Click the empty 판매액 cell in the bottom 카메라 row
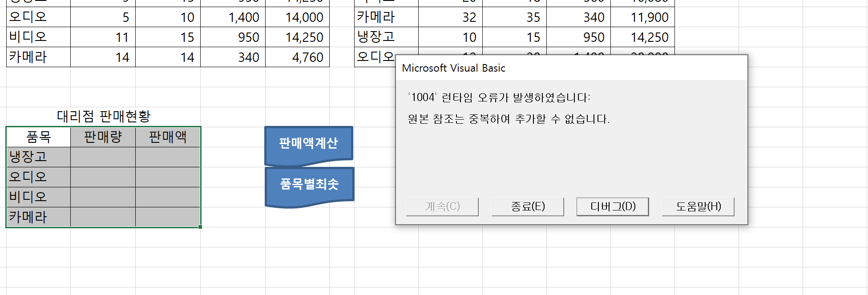Image resolution: width=868 pixels, height=295 pixels. tap(168, 217)
